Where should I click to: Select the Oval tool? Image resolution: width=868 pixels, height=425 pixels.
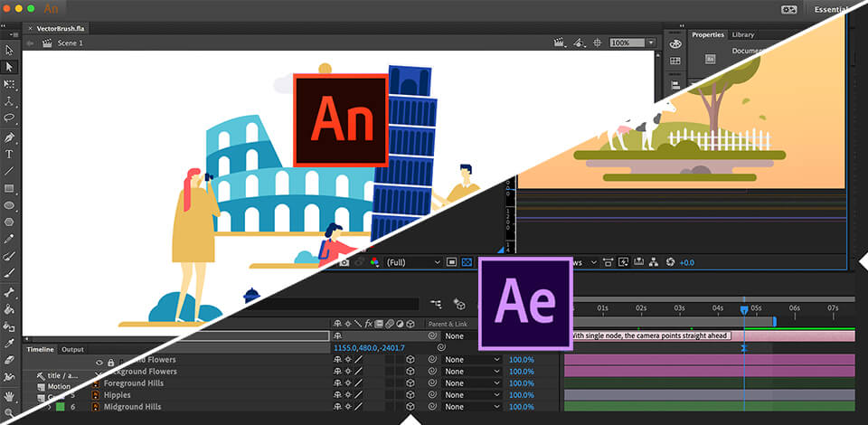(9, 204)
